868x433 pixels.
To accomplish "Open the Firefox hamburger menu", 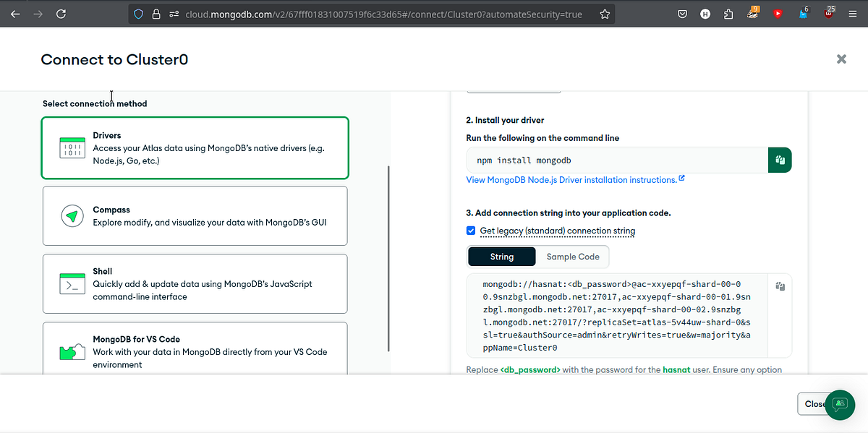I will (x=852, y=13).
